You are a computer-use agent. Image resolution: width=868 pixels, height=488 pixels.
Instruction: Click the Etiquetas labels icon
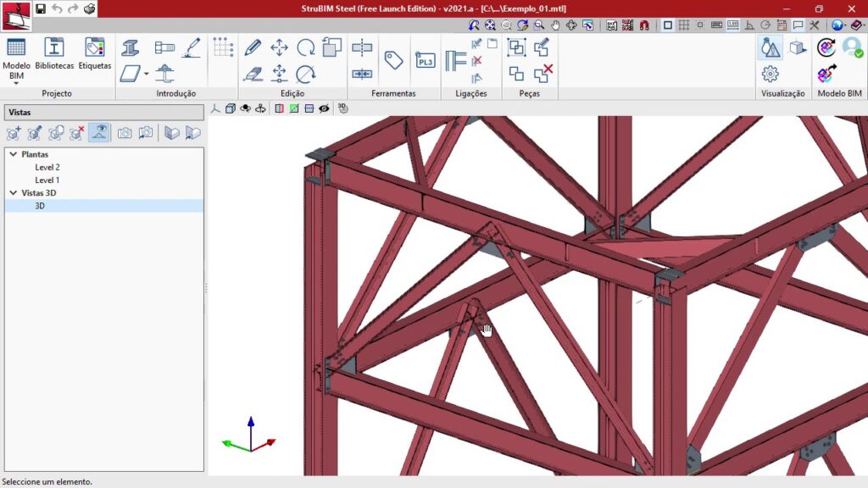click(x=94, y=53)
